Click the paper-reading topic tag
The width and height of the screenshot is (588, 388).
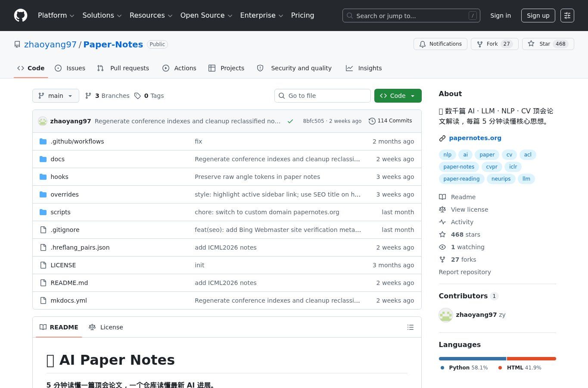461,179
